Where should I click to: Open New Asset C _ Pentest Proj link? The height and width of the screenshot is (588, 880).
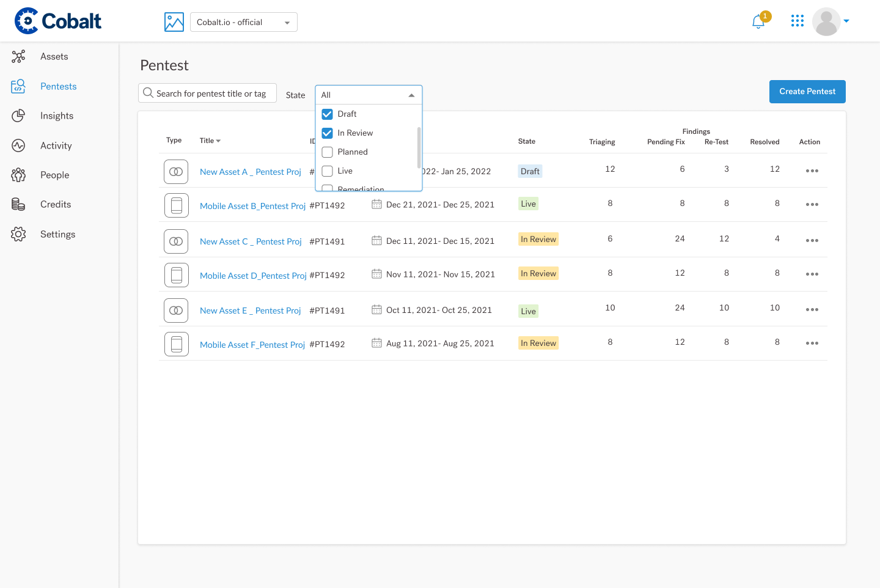click(251, 241)
